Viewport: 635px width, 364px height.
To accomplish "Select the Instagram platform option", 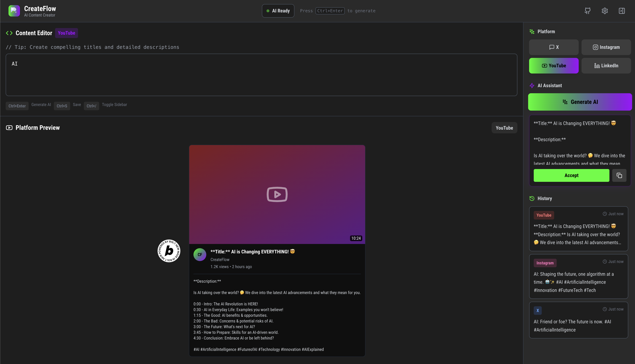I will (x=606, y=47).
